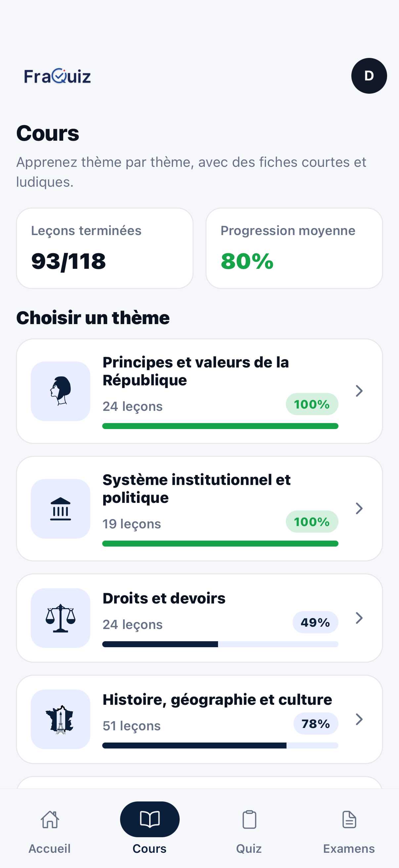The image size is (399, 868).
Task: Expand chevron for Système institutionnel et politique
Action: (359, 508)
